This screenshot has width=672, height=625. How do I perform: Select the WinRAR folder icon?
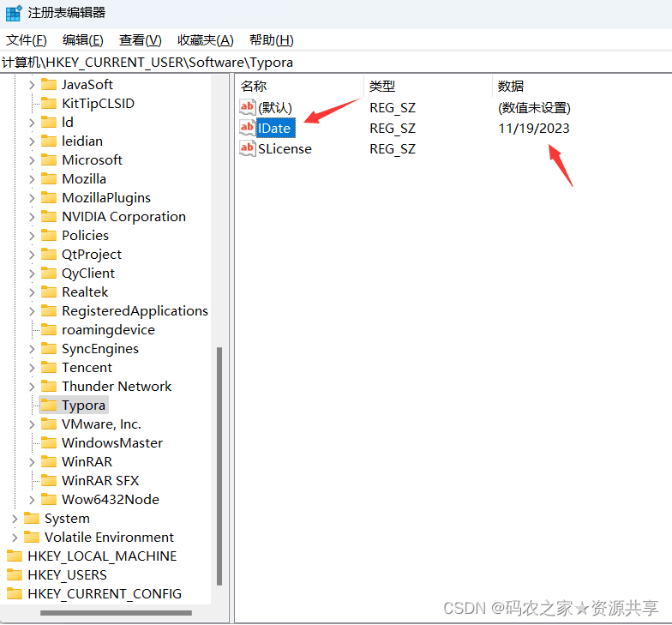tap(49, 461)
